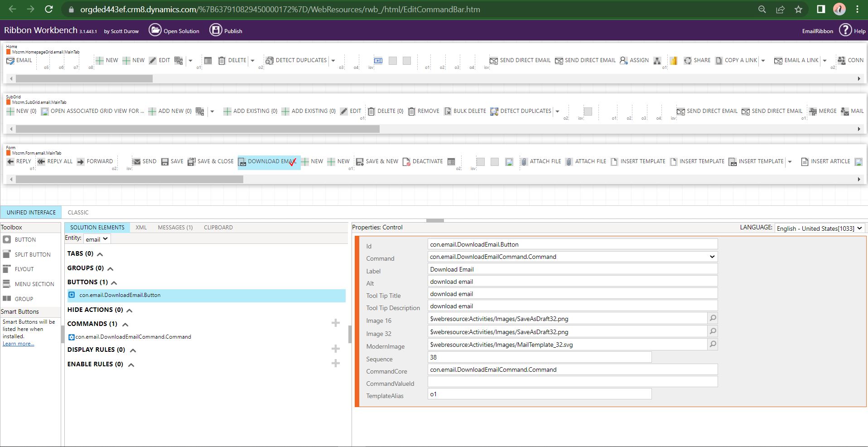Collapse the HIDE ACTIONS (0) section
This screenshot has height=447, width=868.
click(x=129, y=311)
